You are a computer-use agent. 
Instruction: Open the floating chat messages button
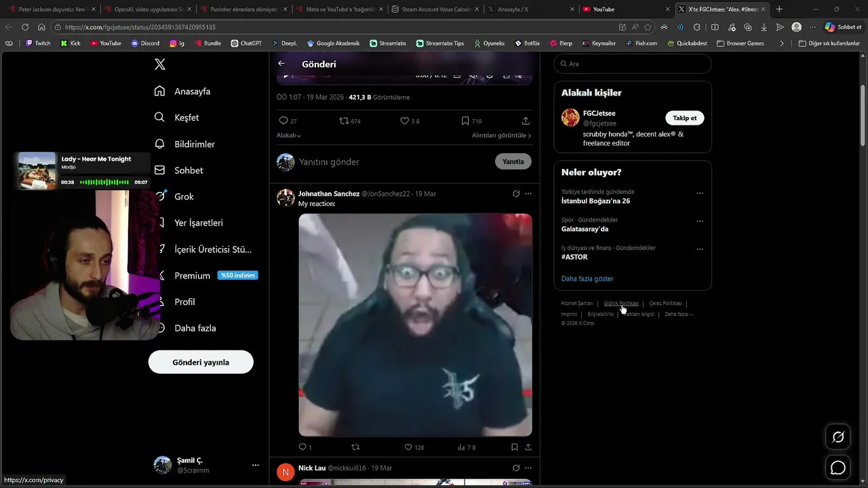point(838,468)
